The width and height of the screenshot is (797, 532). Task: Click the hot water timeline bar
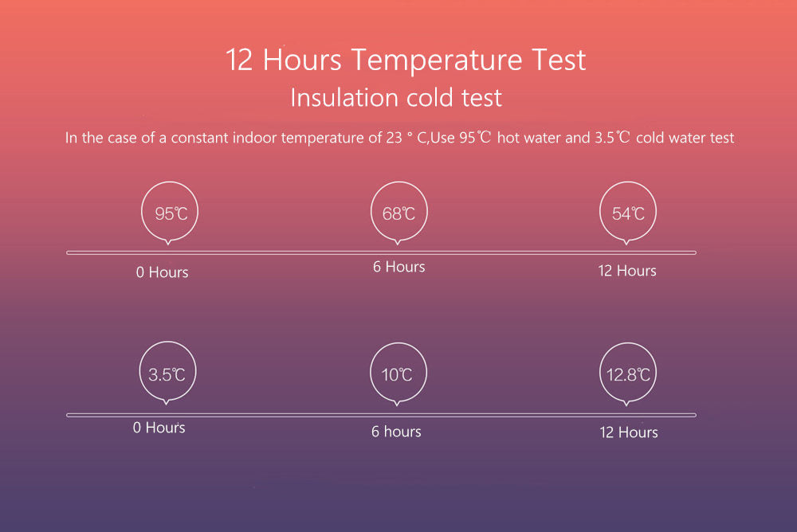[381, 252]
